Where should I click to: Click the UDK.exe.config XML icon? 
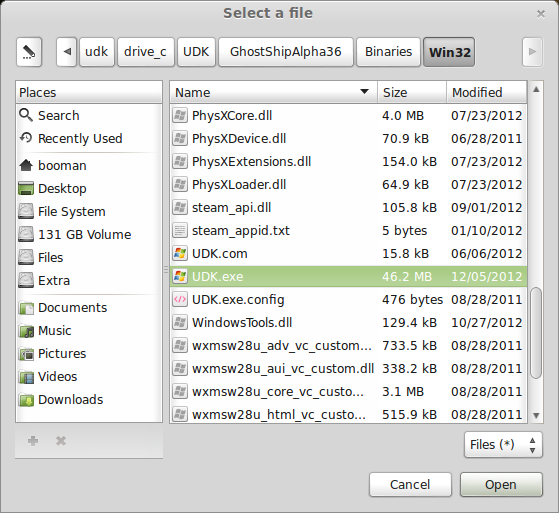pos(180,299)
